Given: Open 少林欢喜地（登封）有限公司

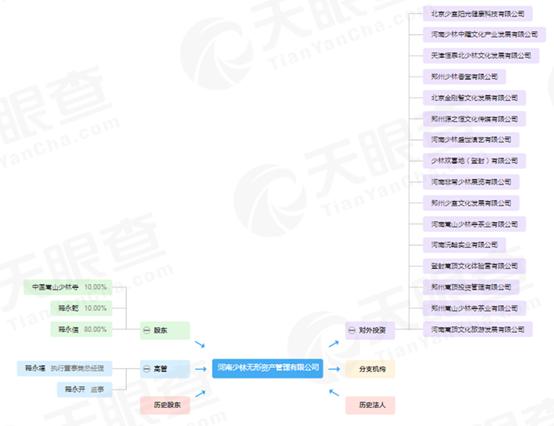Looking at the screenshot, I should [475, 161].
